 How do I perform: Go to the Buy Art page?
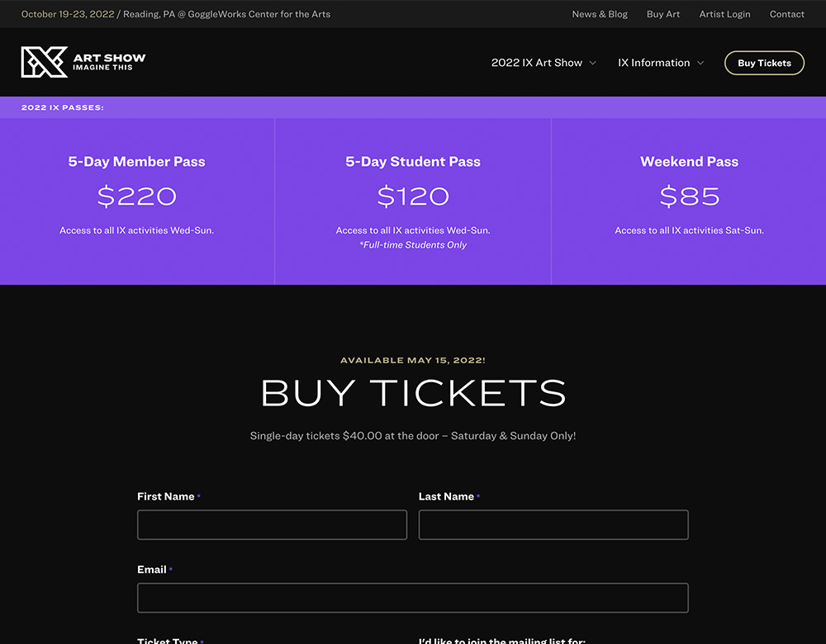tap(663, 14)
